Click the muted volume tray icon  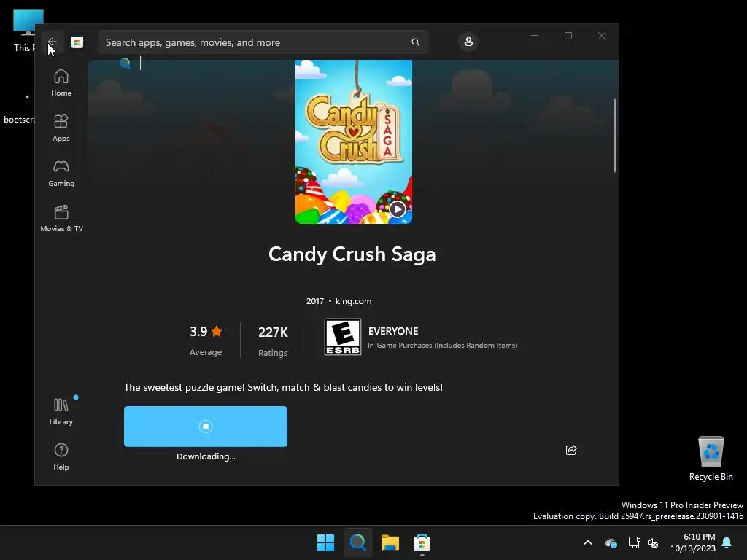pos(653,542)
